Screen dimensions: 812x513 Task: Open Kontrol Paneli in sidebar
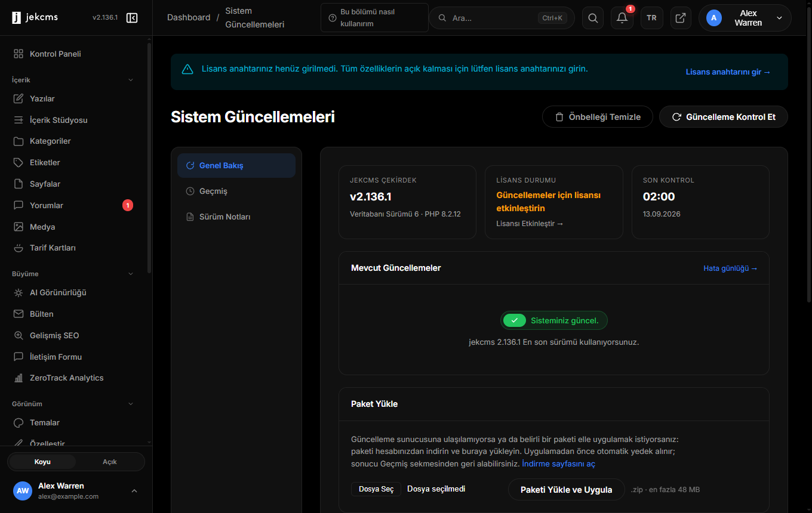tap(73, 54)
